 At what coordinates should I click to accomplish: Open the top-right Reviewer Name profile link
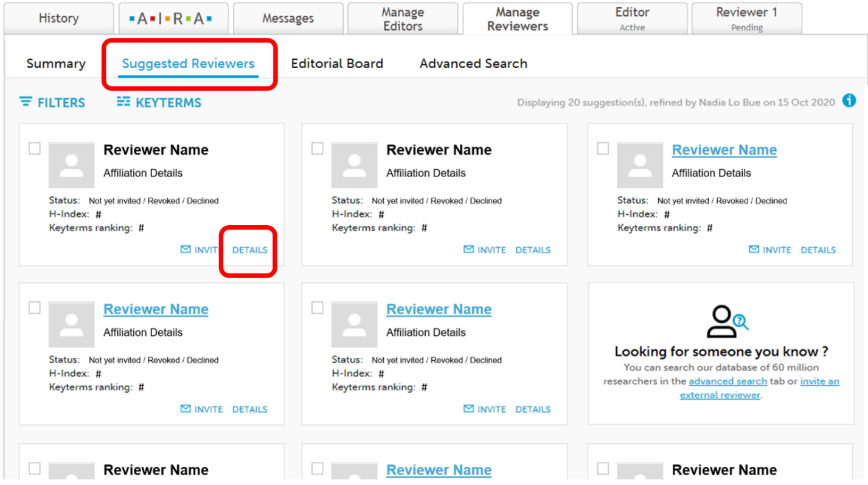tap(723, 149)
